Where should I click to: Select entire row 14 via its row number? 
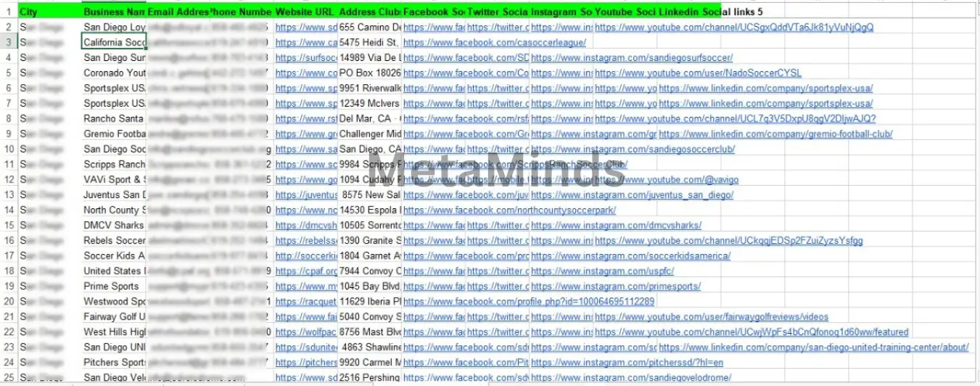9,210
